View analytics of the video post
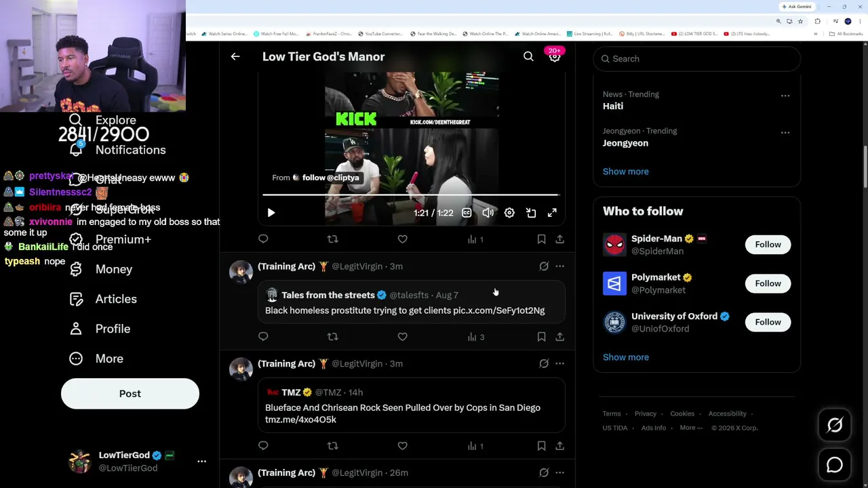Viewport: 868px width, 488px height. click(475, 239)
